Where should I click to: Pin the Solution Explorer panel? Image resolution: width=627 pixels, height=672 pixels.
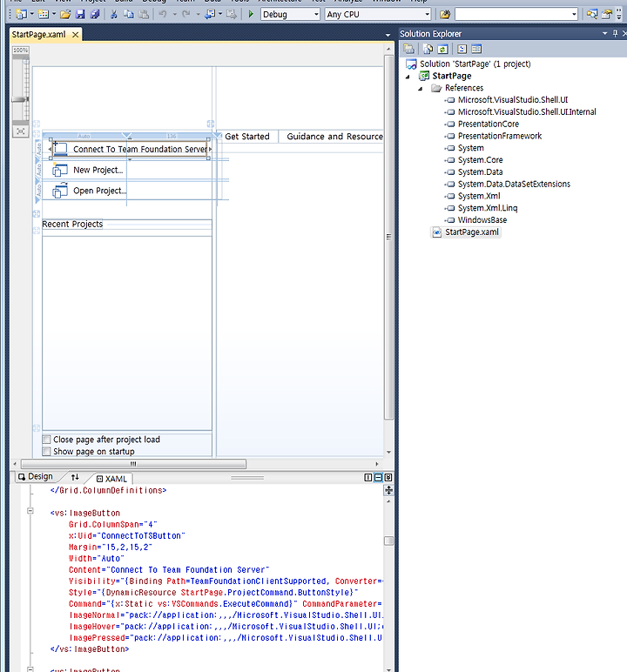pos(615,33)
